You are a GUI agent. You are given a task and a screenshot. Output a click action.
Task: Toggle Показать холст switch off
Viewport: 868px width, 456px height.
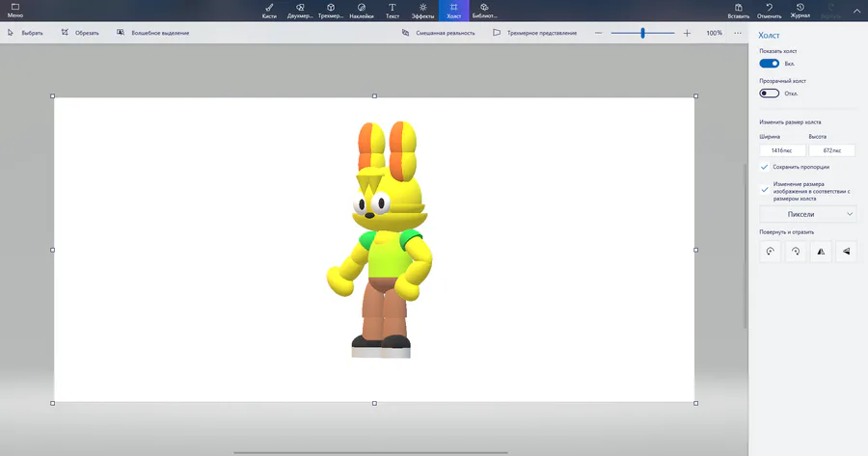click(769, 64)
